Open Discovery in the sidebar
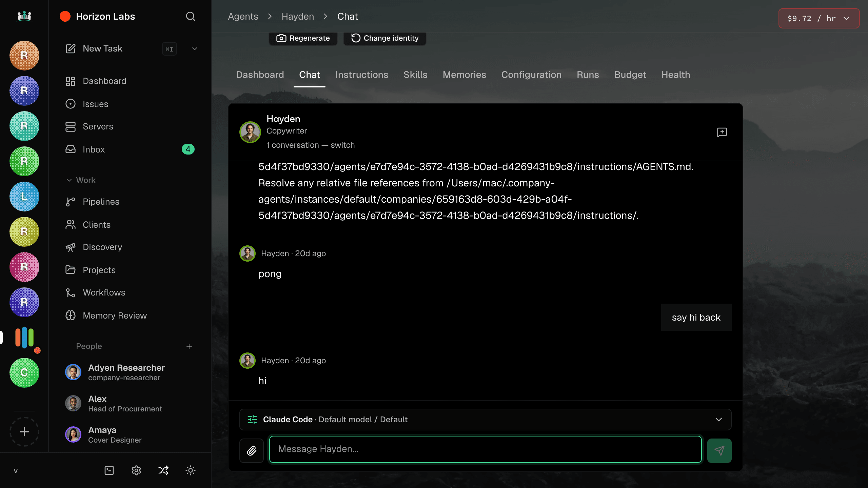868x488 pixels. (x=130, y=247)
